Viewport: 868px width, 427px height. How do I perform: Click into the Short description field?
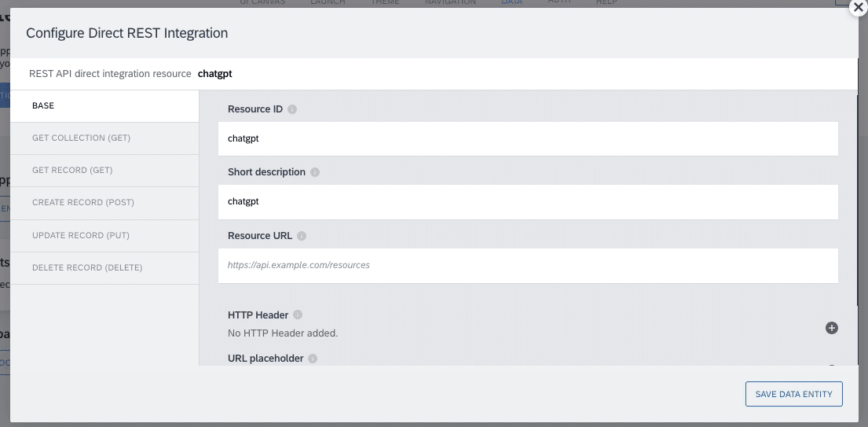528,201
